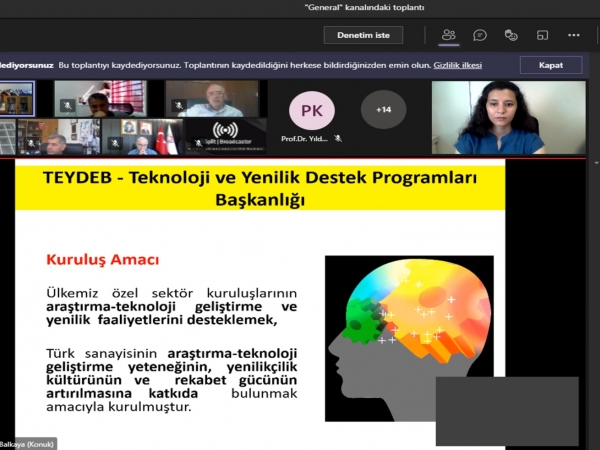The image size is (600, 450).
Task: Select video tile of man in white shirt
Action: coord(212,99)
